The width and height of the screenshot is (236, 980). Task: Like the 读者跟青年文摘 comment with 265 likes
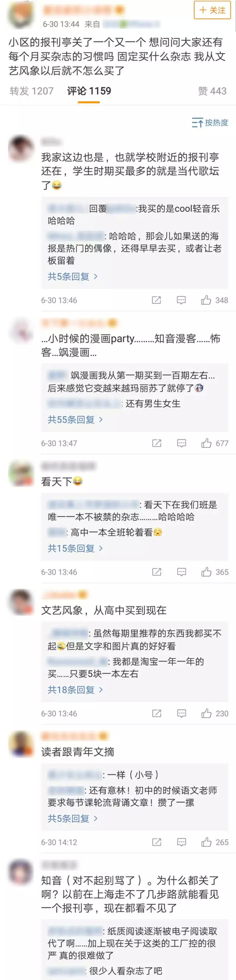click(x=215, y=842)
